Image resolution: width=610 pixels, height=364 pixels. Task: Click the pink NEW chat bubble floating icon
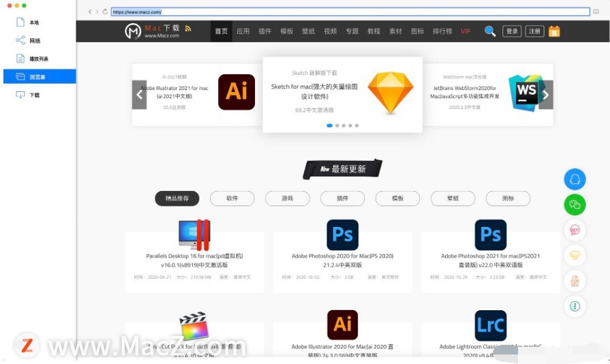[x=575, y=230]
